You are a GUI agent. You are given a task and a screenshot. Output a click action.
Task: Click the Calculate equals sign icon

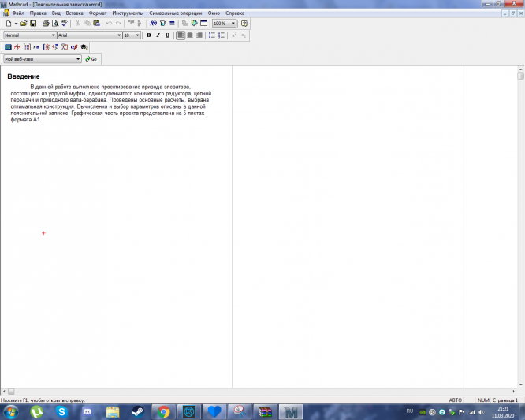[x=172, y=24]
